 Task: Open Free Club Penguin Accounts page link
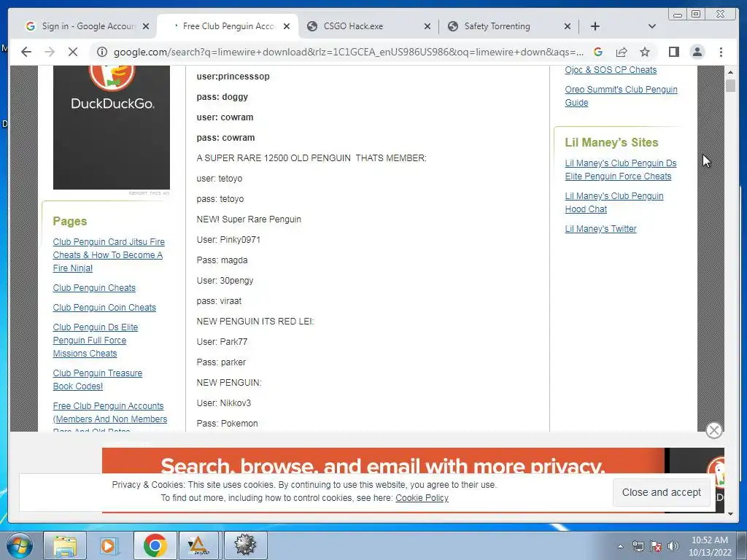point(110,413)
